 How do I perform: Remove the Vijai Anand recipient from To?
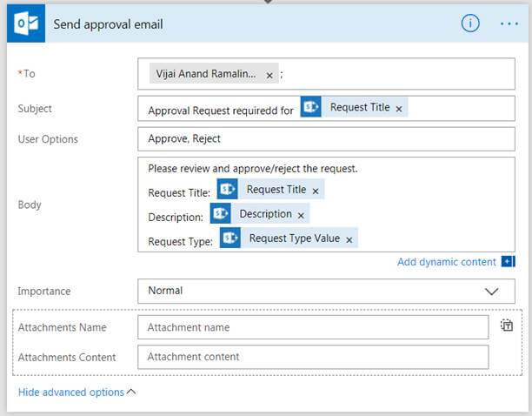point(269,75)
